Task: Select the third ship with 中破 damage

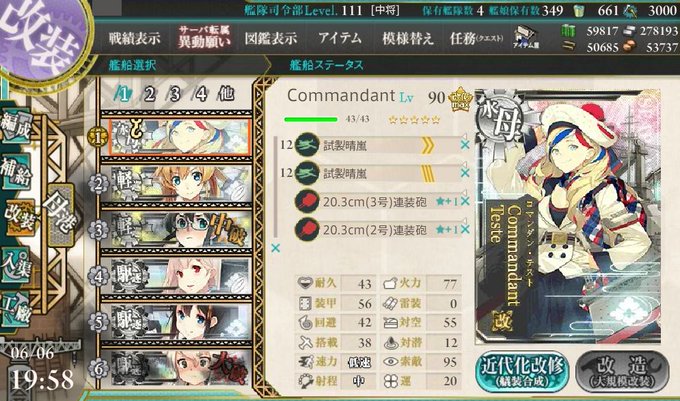Action: pos(176,229)
